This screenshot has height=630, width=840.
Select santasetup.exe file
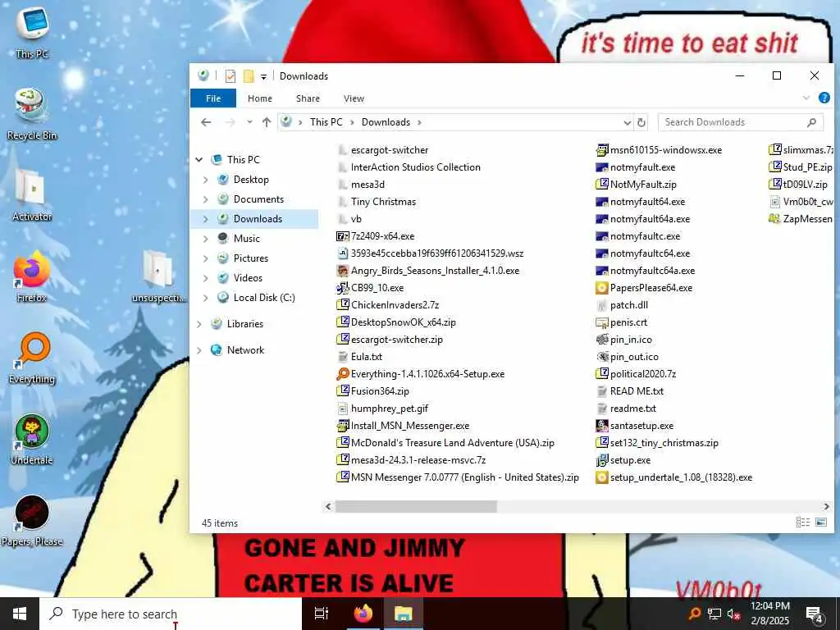pos(635,426)
